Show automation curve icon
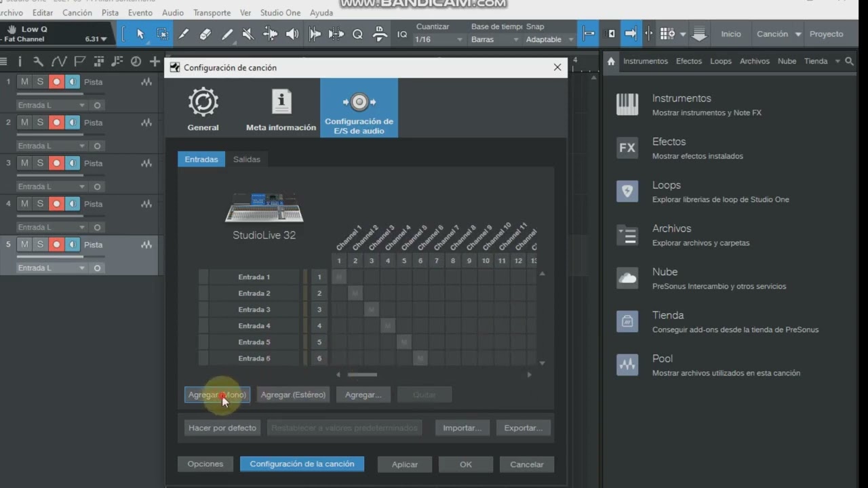 [x=59, y=62]
